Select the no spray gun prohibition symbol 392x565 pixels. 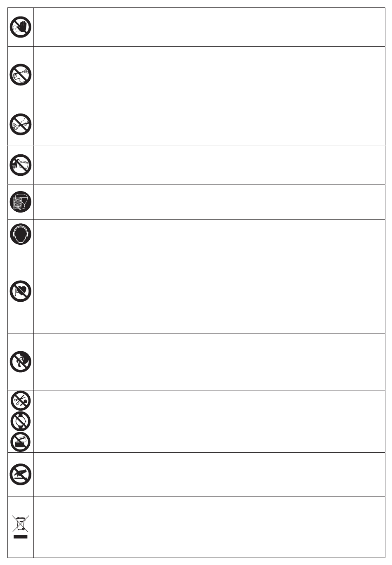pyautogui.click(x=21, y=75)
